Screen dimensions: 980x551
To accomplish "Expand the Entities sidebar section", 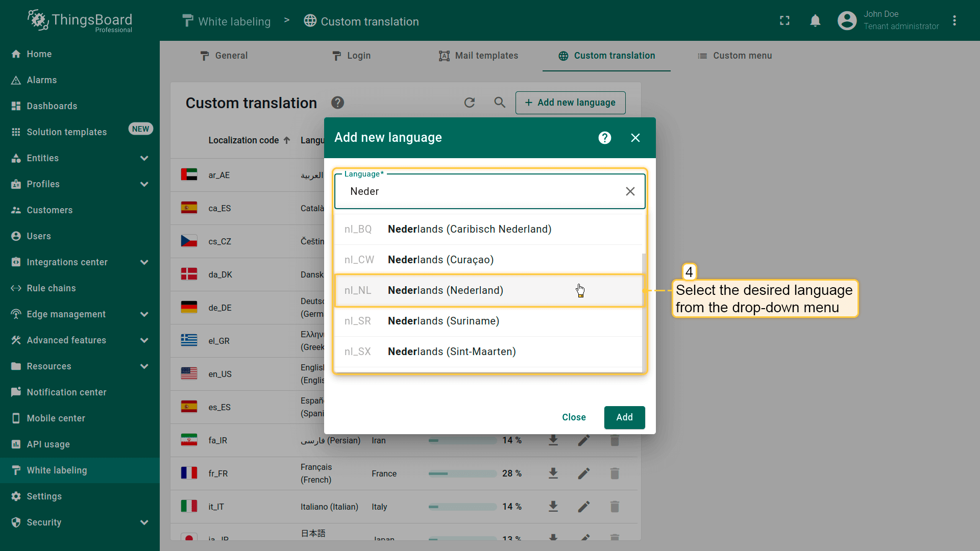I will pos(144,158).
